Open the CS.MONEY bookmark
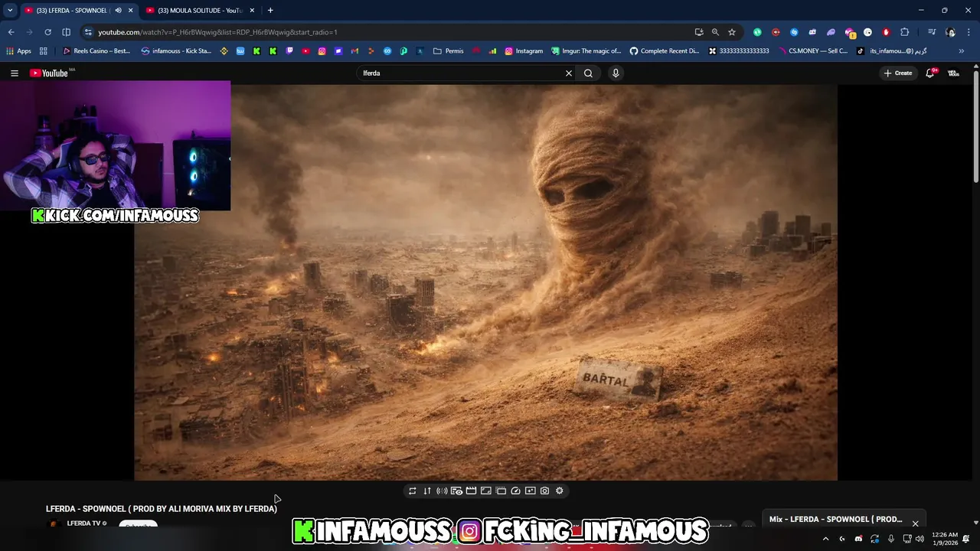The width and height of the screenshot is (980, 551). click(x=812, y=51)
